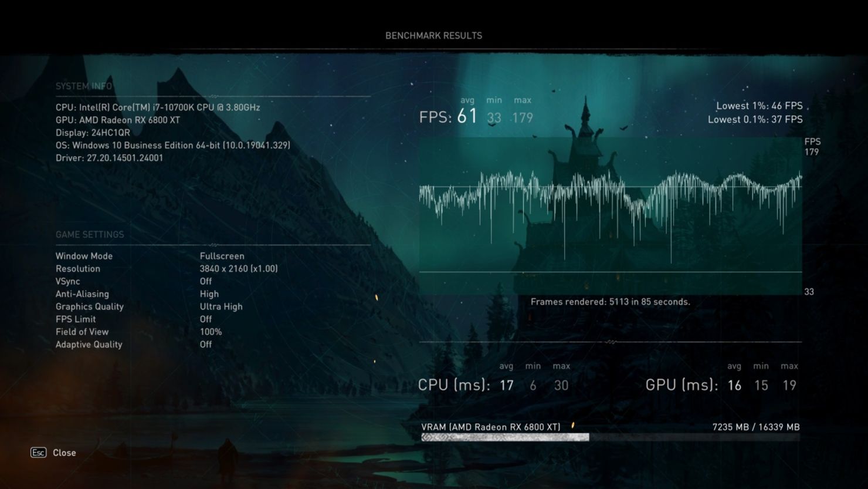The height and width of the screenshot is (489, 868).
Task: Select the Driver: 27.20.14501.24001 line
Action: tap(110, 158)
